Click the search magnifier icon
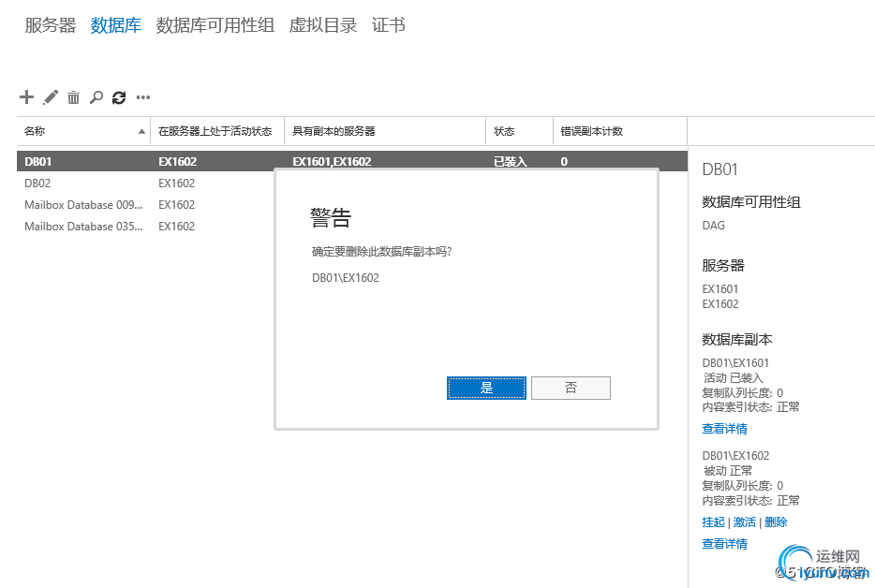Viewport: 875px width, 588px height. (96, 97)
